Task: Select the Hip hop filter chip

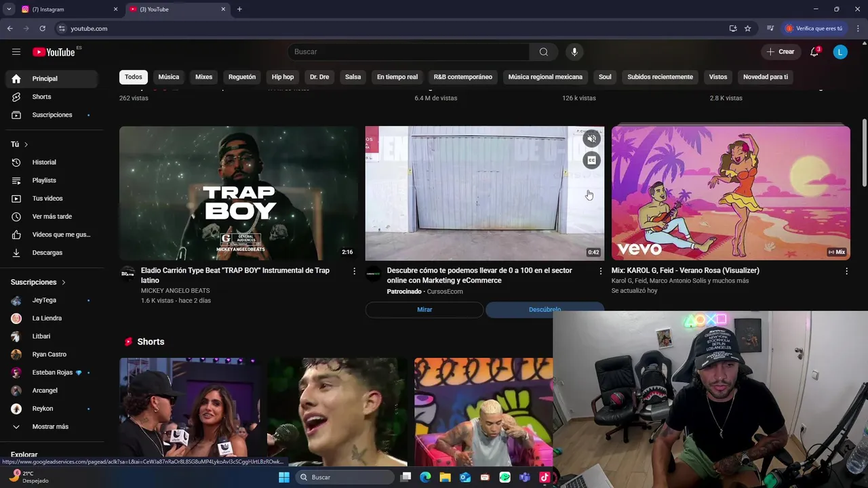Action: (x=283, y=77)
